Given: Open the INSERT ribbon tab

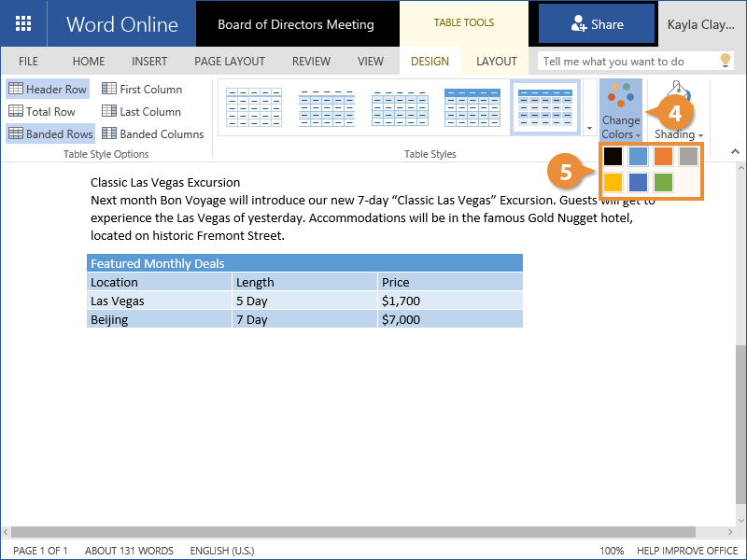Looking at the screenshot, I should [x=149, y=62].
